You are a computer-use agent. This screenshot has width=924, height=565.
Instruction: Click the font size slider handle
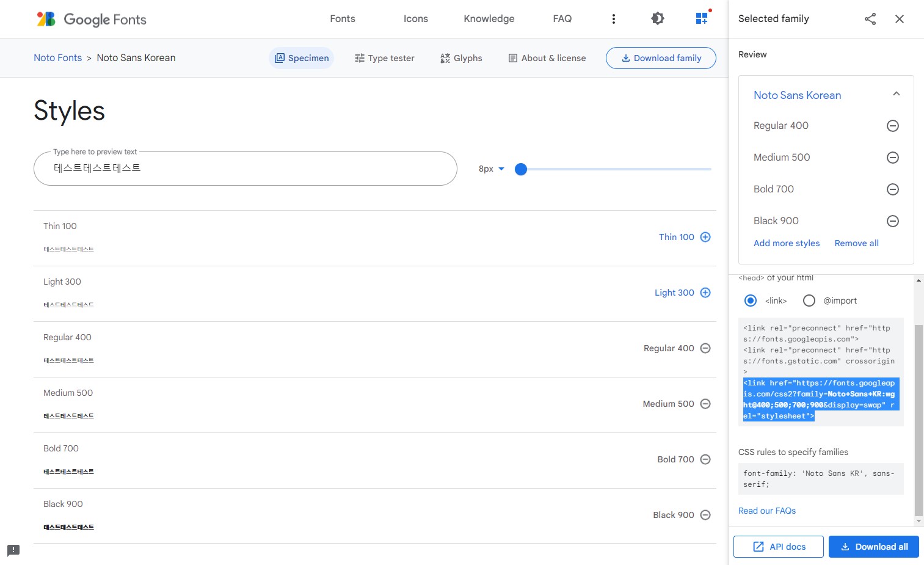click(521, 169)
